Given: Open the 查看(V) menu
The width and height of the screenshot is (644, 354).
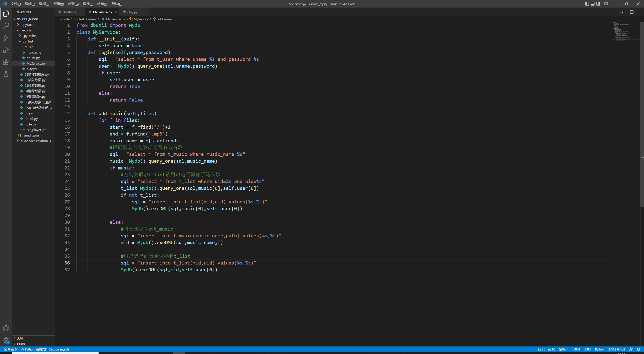Looking at the screenshot, I should [59, 4].
